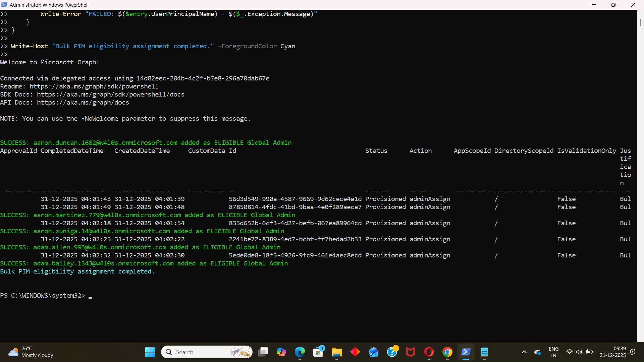Open the ENG IN language switcher
The width and height of the screenshot is (644, 362).
[553, 352]
